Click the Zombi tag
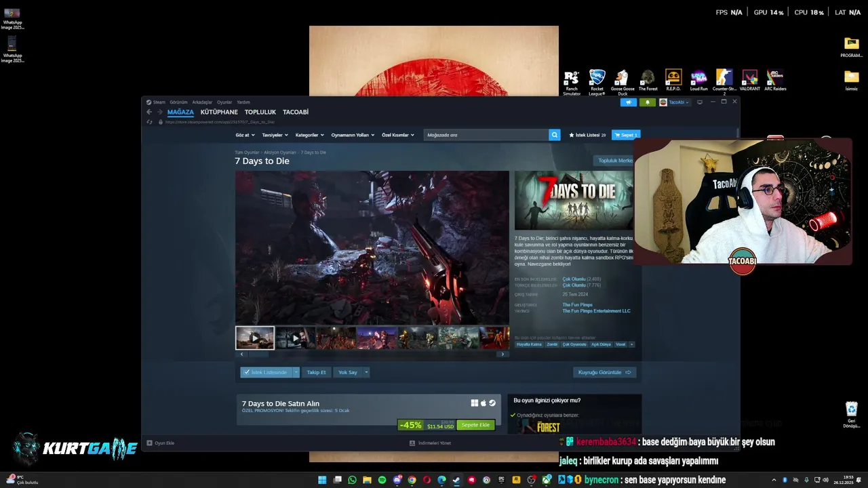This screenshot has height=488, width=868. tap(552, 344)
